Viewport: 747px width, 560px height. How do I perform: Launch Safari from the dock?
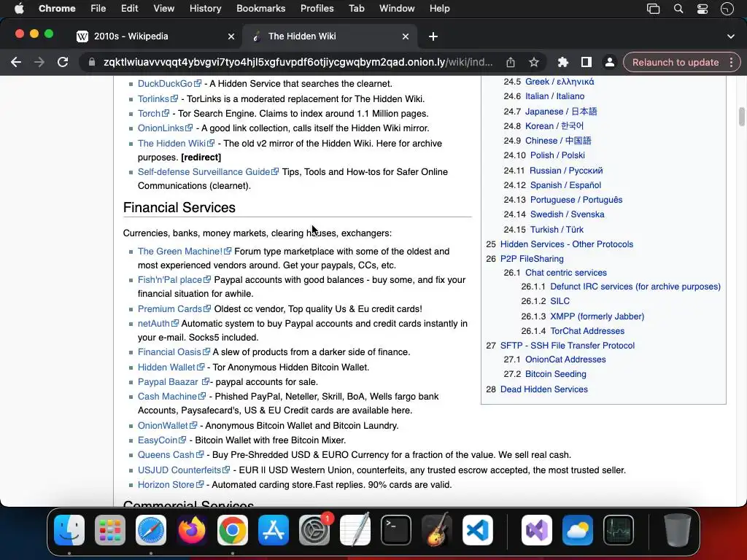[151, 530]
